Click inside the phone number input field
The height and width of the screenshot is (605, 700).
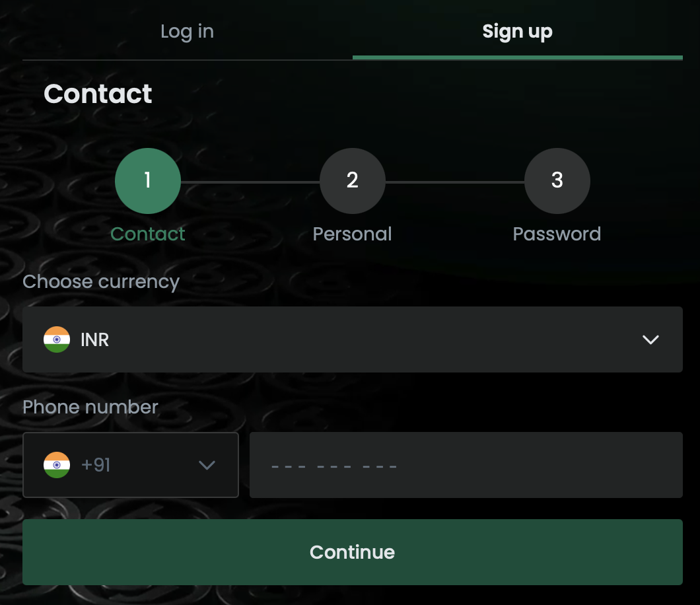point(466,465)
